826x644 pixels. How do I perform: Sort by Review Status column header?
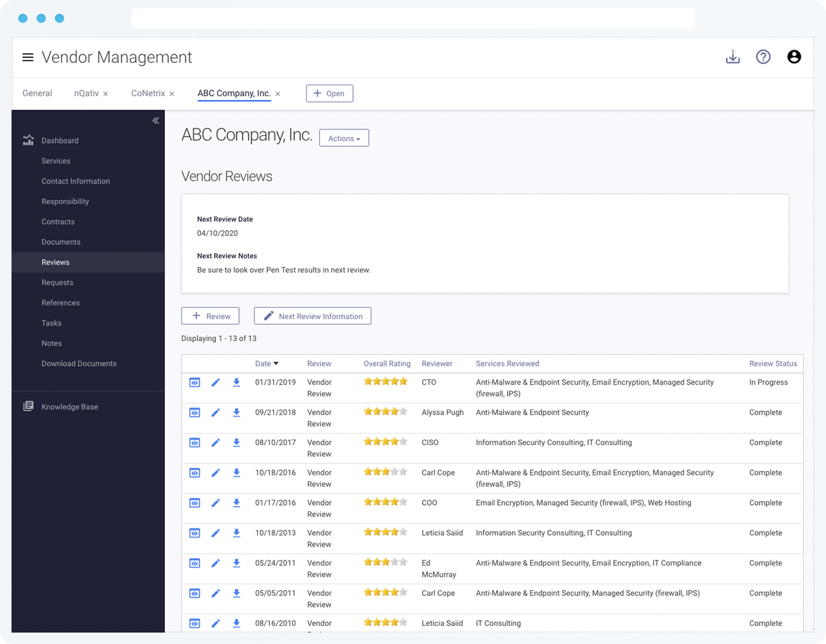(773, 364)
